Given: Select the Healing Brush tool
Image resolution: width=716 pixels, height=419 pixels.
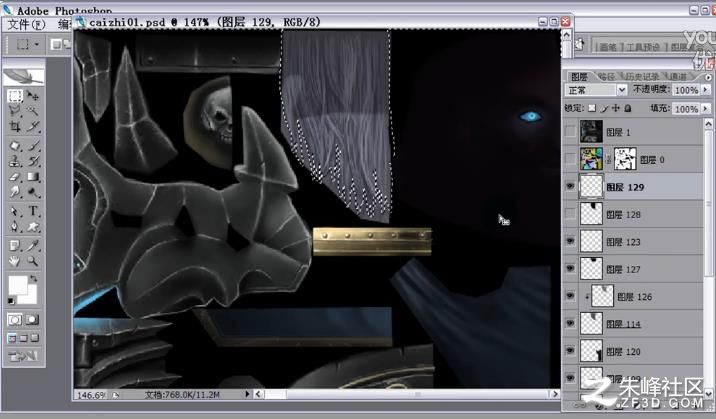Looking at the screenshot, I should 15,146.
